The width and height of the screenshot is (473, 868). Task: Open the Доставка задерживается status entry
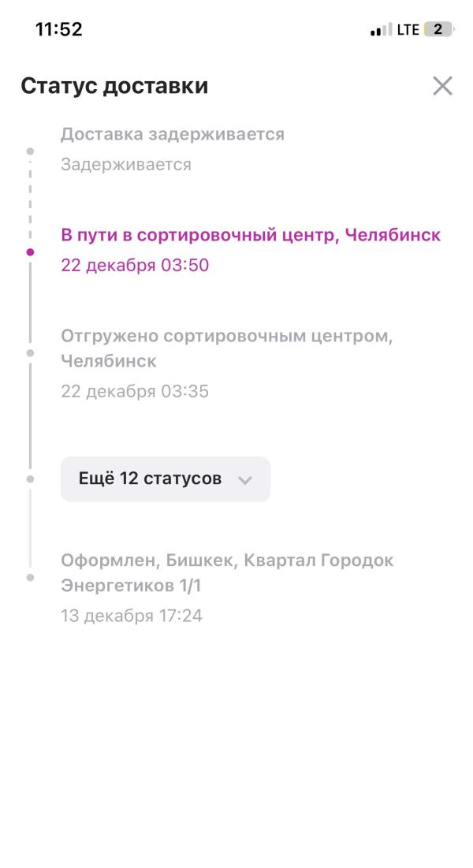[173, 135]
